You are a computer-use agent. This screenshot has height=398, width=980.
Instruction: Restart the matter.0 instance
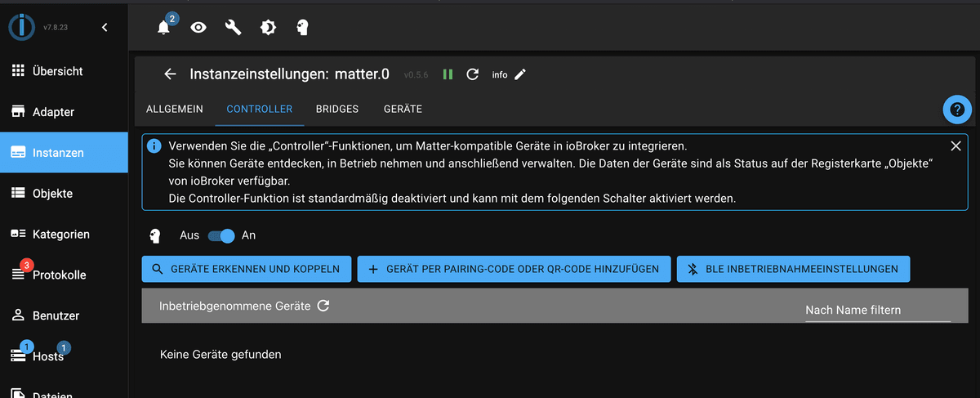click(472, 74)
